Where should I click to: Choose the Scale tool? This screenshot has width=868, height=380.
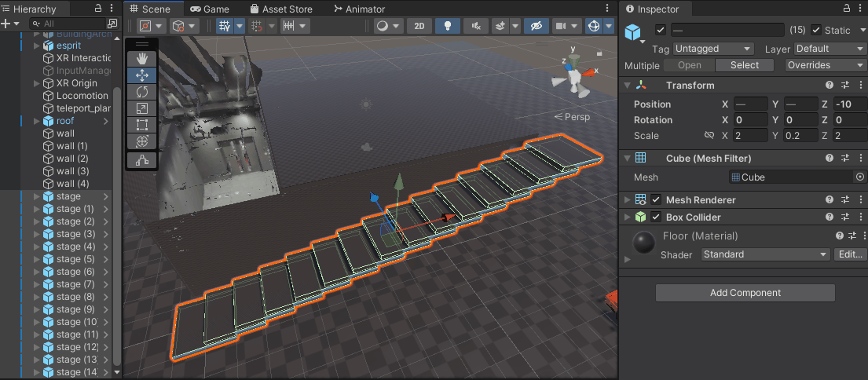[142, 108]
